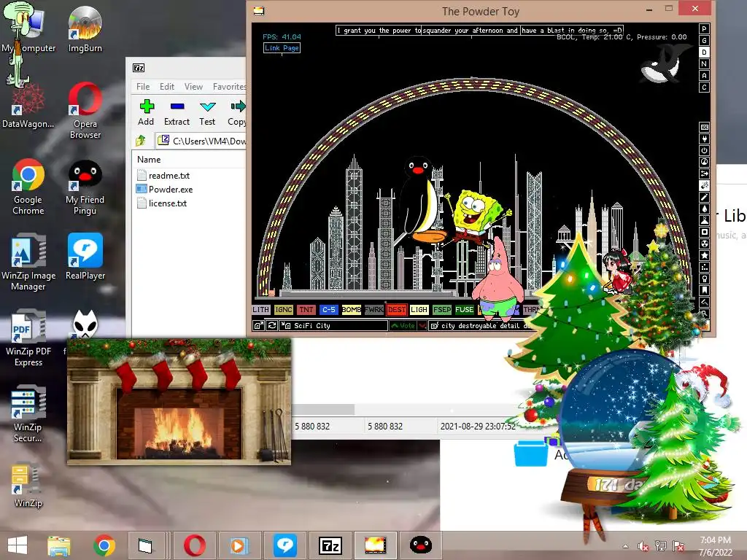Screen dimensions: 747x560
Task: Pick the green FSEP element swatch
Action: [x=442, y=309]
